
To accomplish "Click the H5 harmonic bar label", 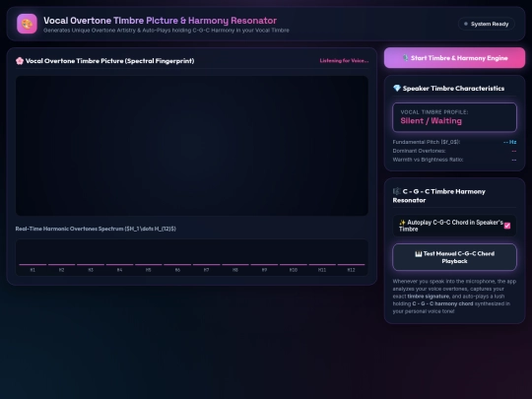I will (x=148, y=270).
